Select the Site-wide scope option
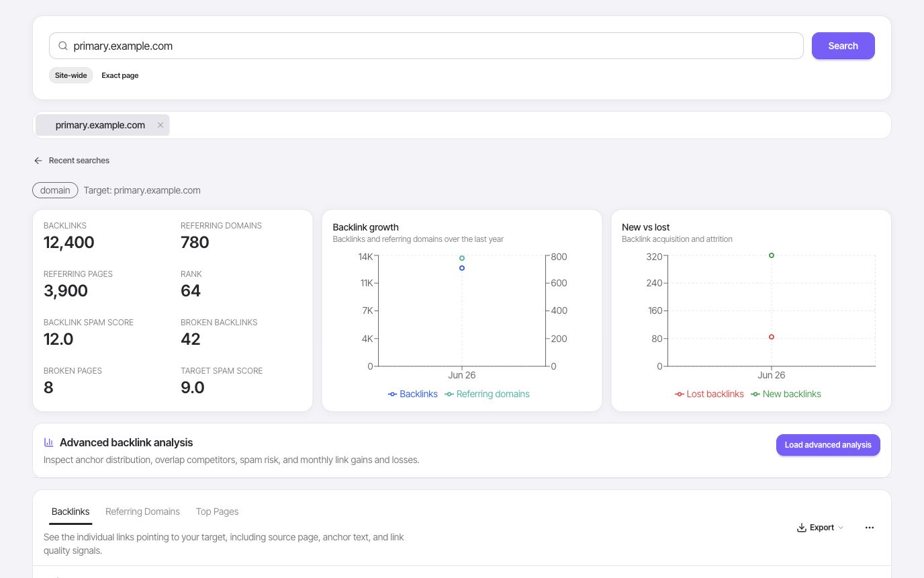 [71, 75]
